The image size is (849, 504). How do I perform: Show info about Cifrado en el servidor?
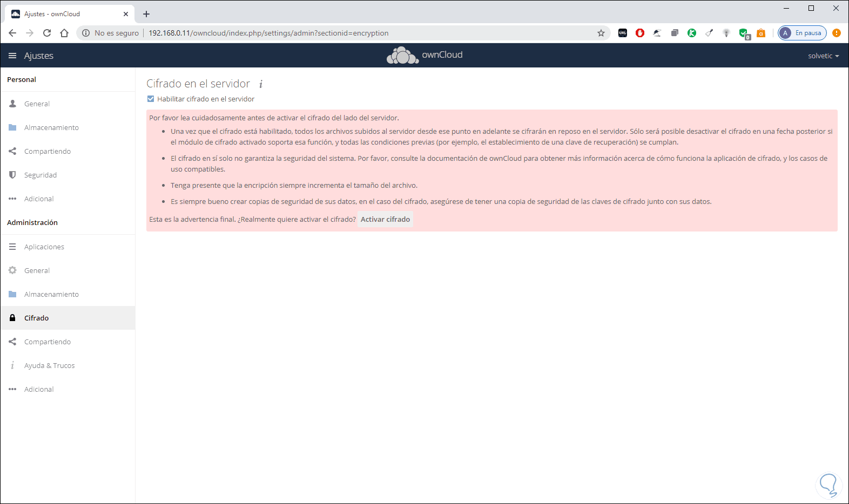261,84
